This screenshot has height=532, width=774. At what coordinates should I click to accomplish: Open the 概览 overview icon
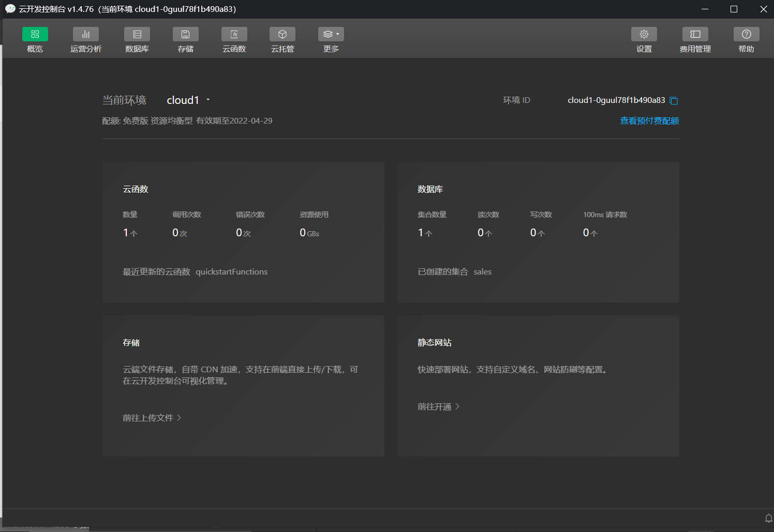(x=35, y=34)
